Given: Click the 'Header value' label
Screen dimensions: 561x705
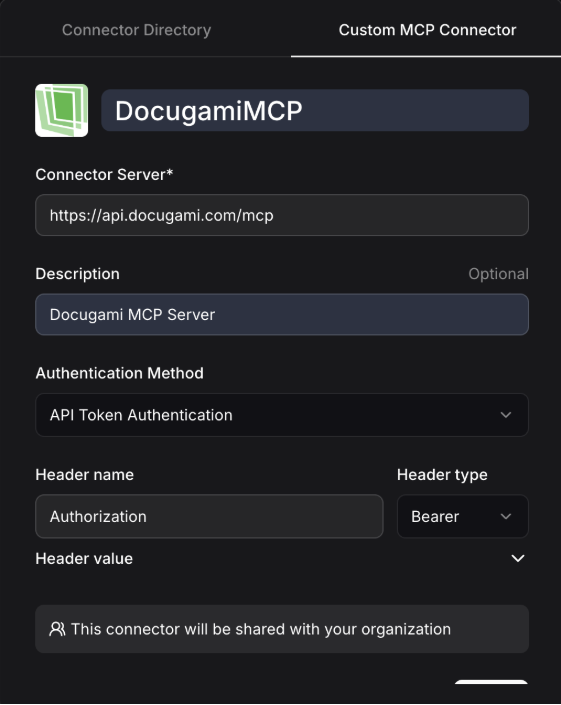Looking at the screenshot, I should 84,558.
